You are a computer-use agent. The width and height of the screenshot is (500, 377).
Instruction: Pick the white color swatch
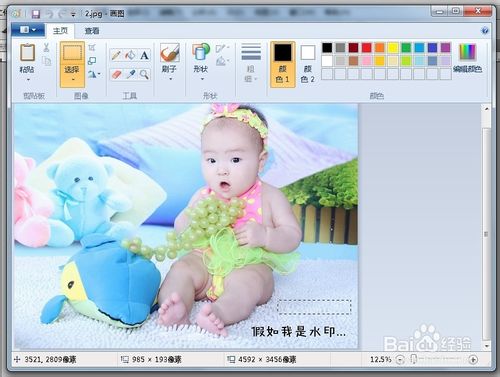327,61
